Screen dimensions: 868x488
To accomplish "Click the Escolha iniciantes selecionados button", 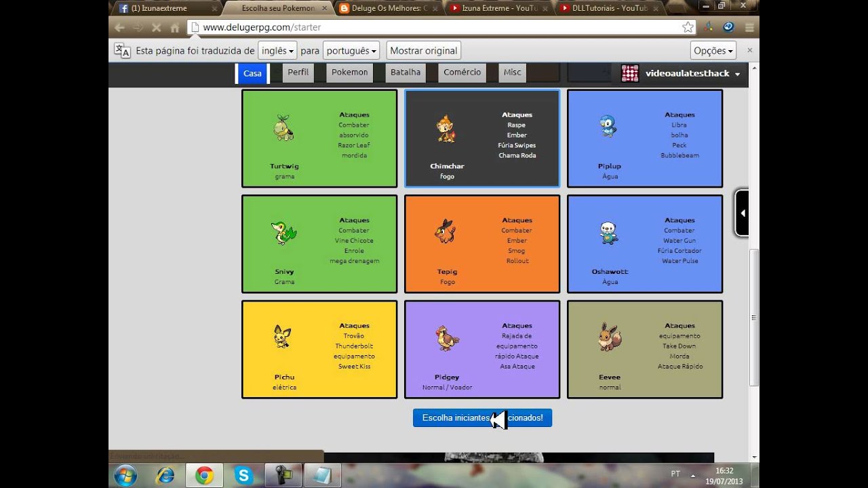I will 482,418.
